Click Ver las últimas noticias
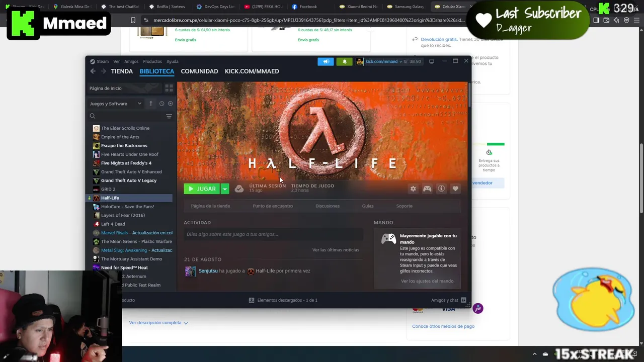Image resolution: width=644 pixels, height=362 pixels. click(336, 250)
